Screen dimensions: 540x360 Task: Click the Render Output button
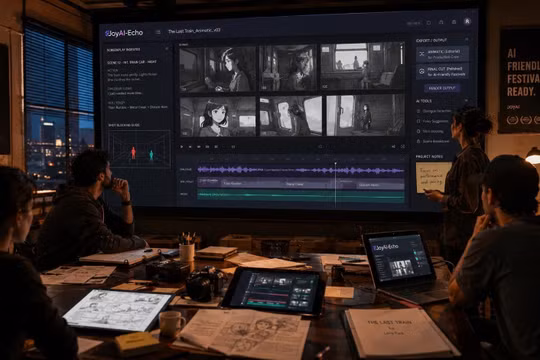click(x=442, y=88)
